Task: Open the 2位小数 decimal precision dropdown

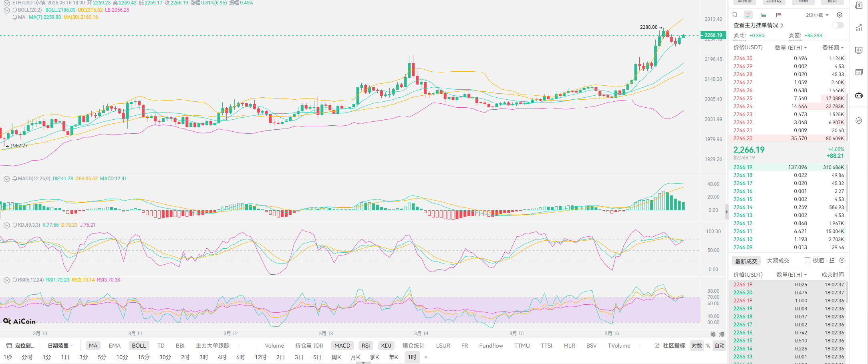Action: pos(817,15)
